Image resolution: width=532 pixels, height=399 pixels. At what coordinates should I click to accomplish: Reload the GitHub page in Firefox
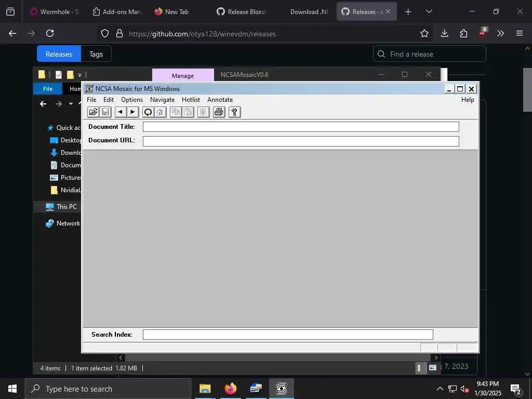[50, 33]
